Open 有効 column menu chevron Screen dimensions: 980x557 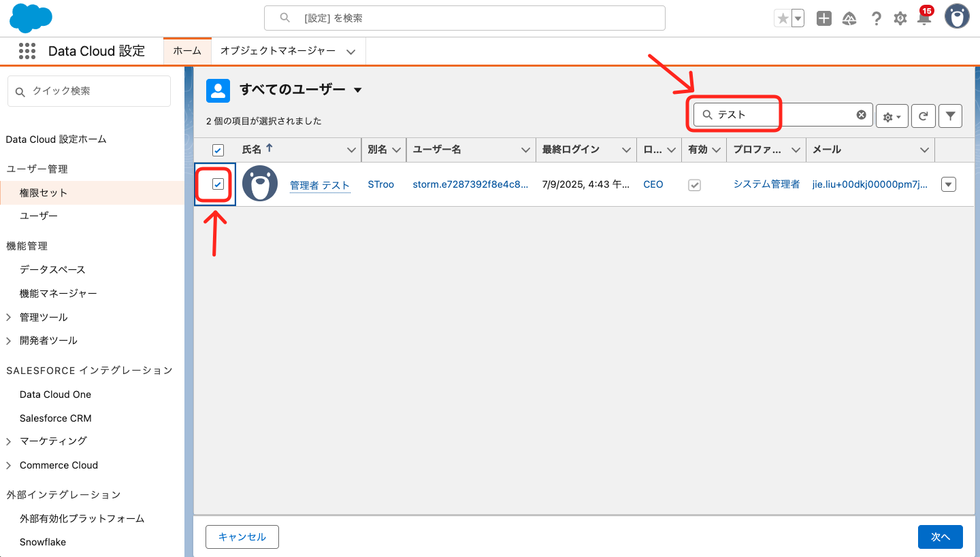[715, 150]
